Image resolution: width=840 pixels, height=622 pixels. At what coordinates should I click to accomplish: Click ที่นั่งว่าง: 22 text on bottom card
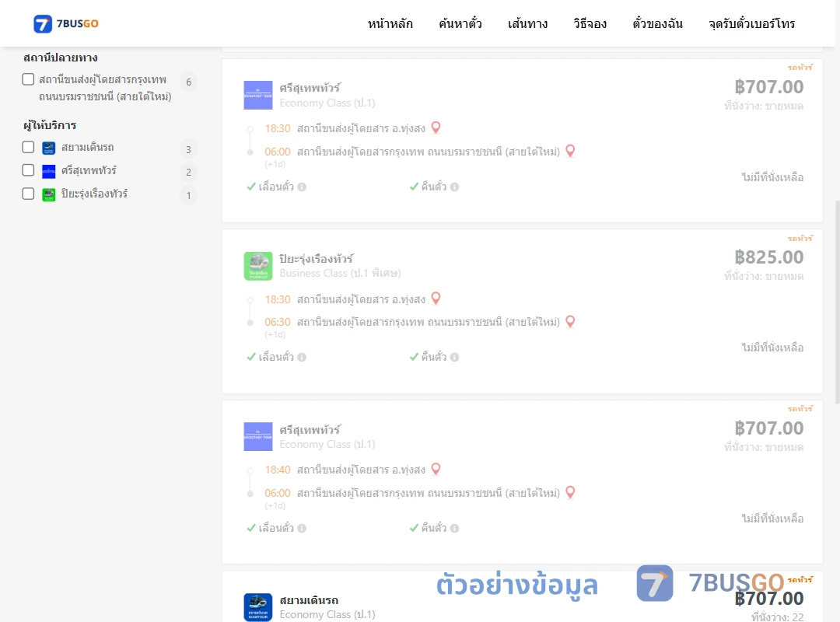pyautogui.click(x=777, y=617)
